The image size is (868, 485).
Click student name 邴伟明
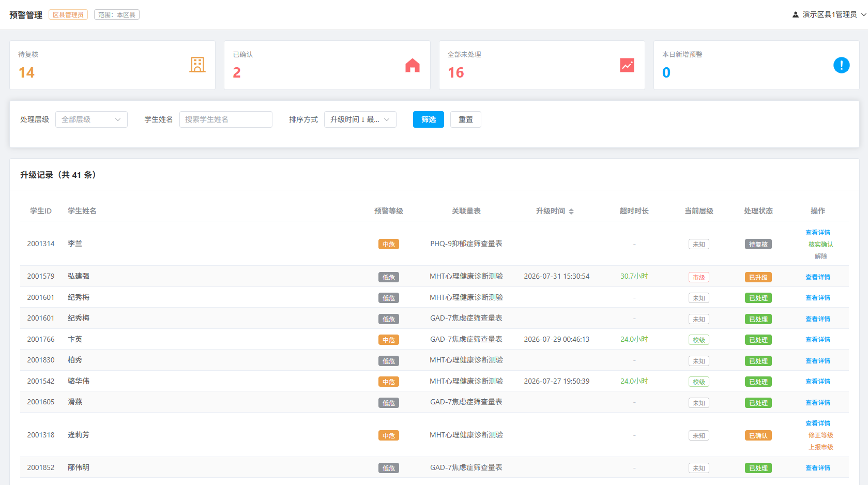[79, 467]
